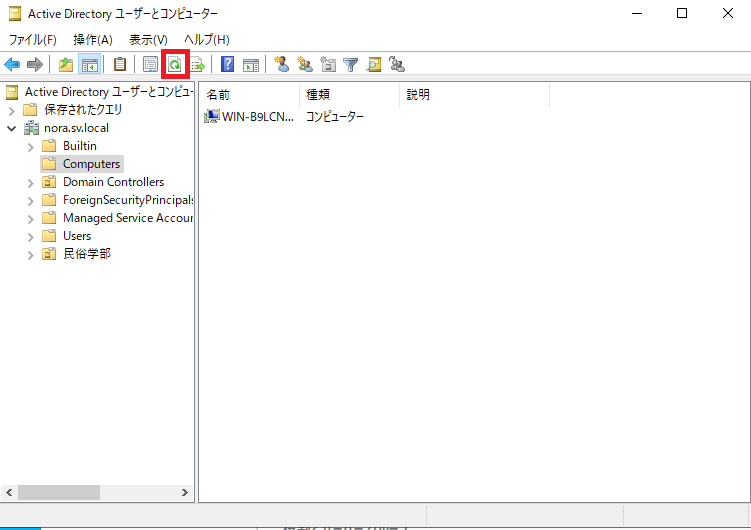
Task: Open the ファイル(F) menu
Action: point(33,40)
